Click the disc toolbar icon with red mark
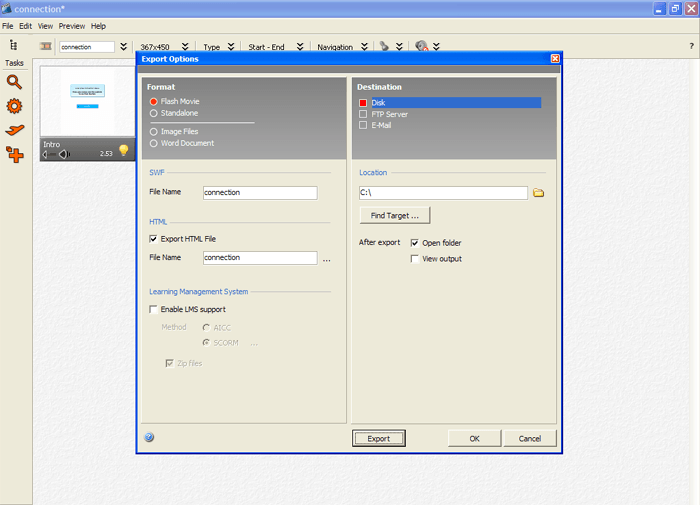Image resolution: width=700 pixels, height=505 pixels. (421, 46)
